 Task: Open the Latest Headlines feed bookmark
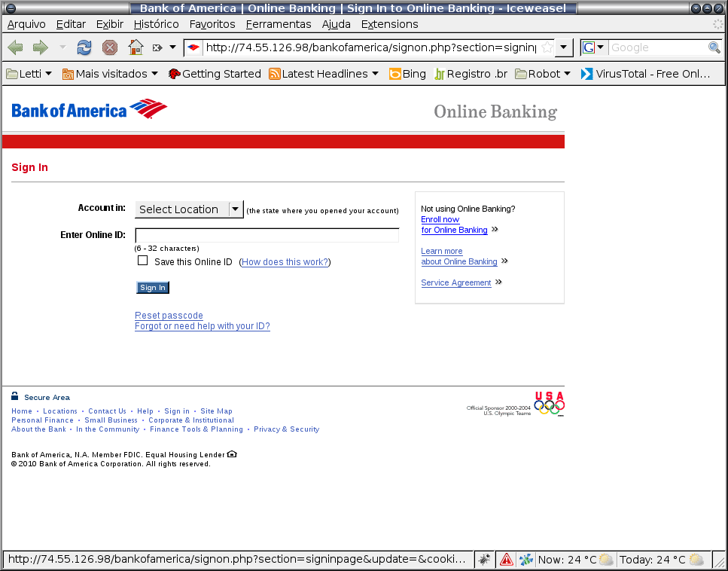(324, 74)
